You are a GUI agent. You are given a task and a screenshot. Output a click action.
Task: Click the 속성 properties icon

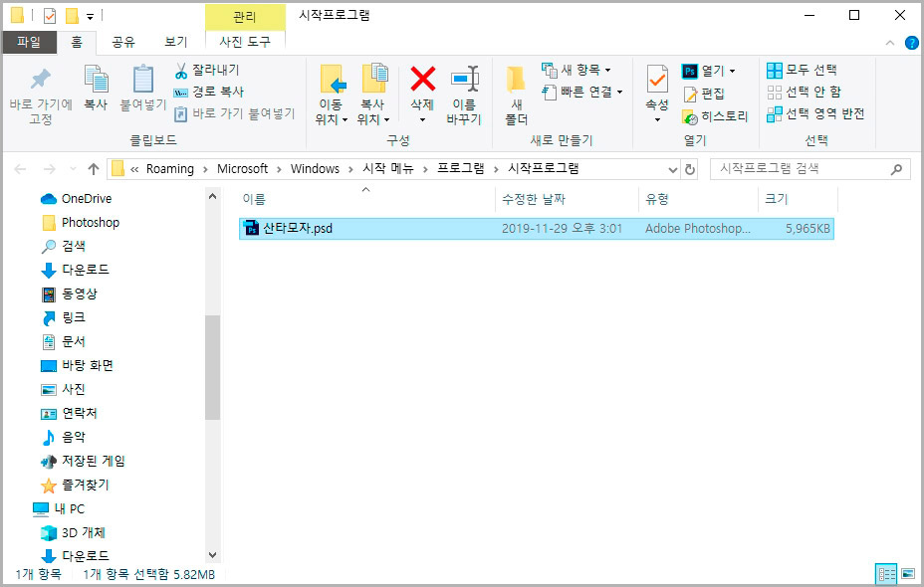(x=657, y=79)
